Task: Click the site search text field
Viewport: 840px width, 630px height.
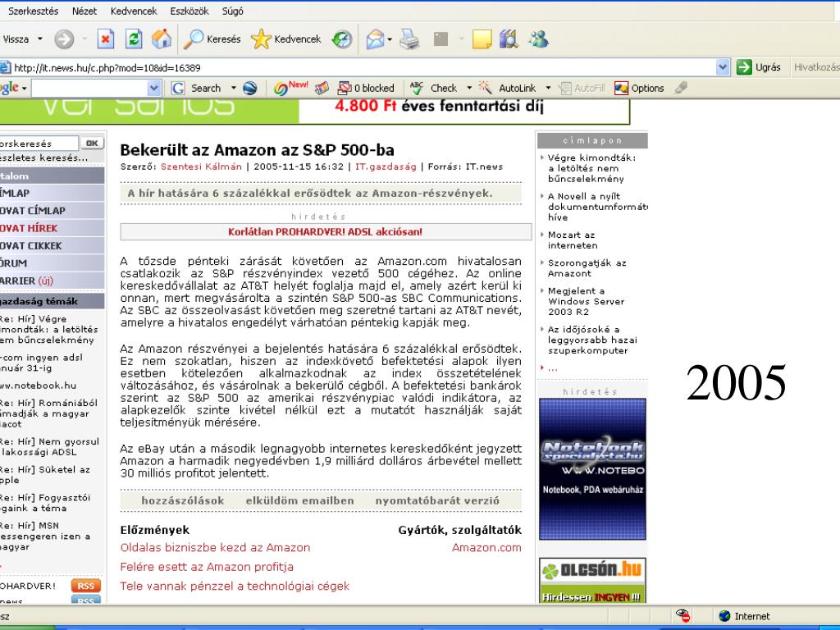Action: (x=39, y=143)
